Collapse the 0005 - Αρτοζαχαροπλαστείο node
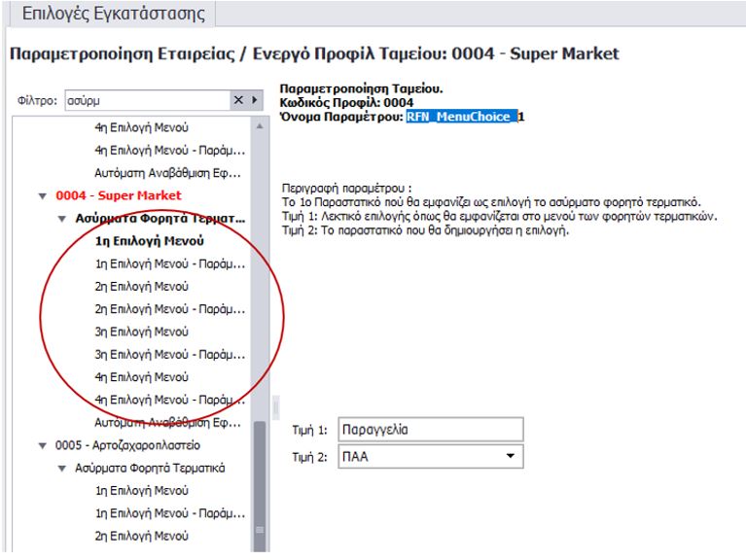Screen dimensions: 746x560 tap(43, 445)
